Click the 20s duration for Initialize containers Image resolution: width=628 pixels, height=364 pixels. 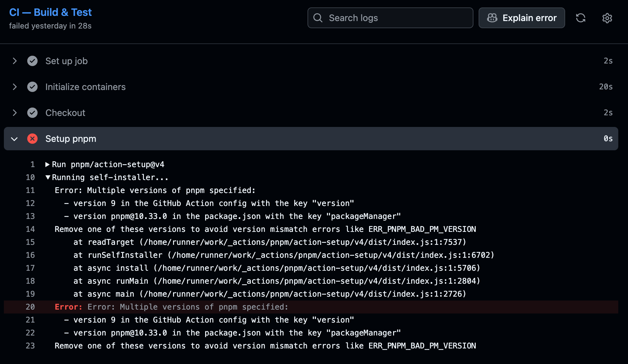pos(606,87)
